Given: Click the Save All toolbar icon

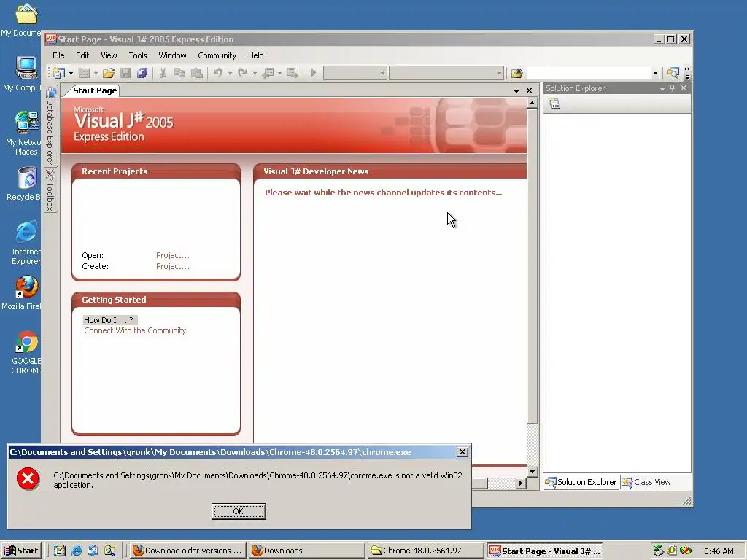Looking at the screenshot, I should (142, 73).
